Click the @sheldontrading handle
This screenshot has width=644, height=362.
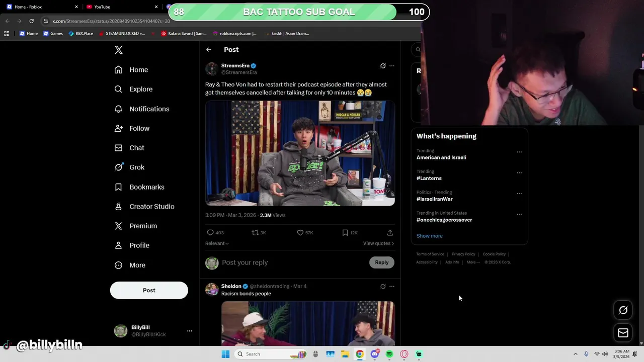tap(270, 286)
